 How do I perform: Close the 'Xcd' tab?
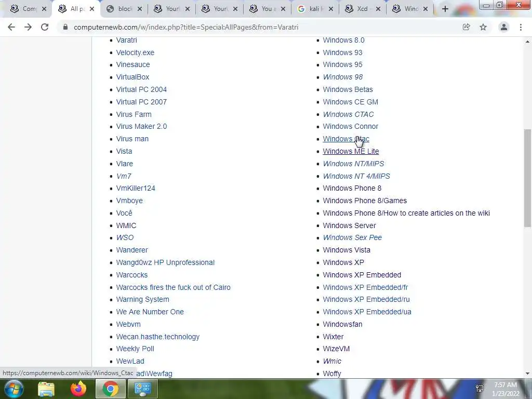tap(378, 9)
